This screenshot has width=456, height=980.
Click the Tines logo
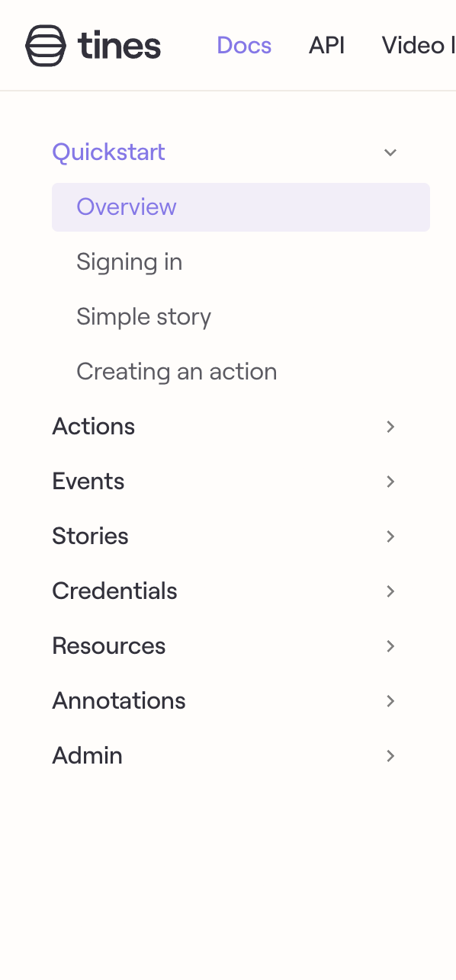[92, 45]
